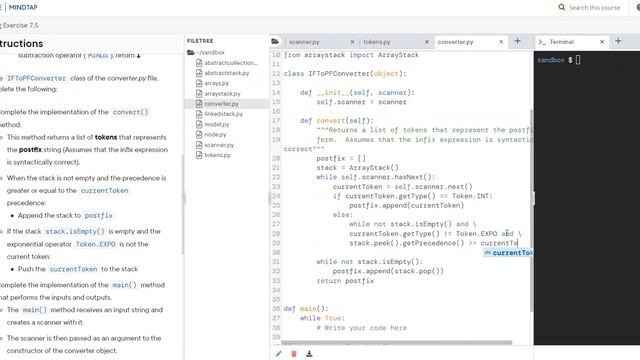Accept the currentToken autocomplete suggestion
The height and width of the screenshot is (360, 640).
point(508,253)
